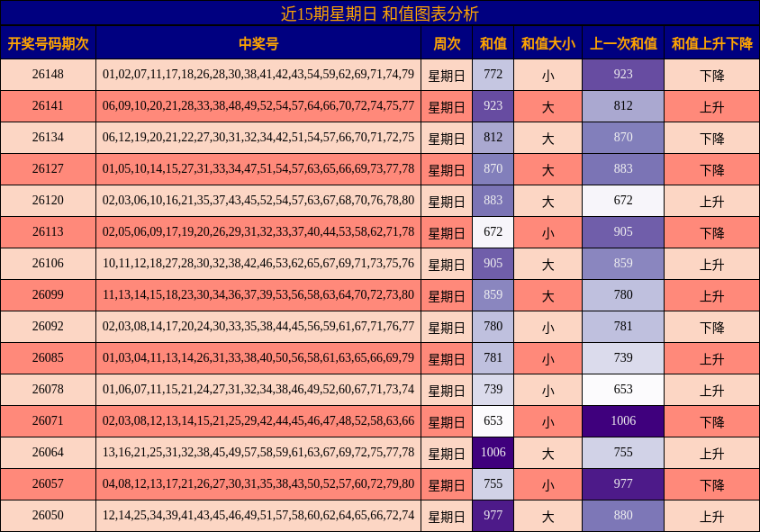This screenshot has height=532, width=760.
Task: Click winning numbers starting 02,03,06,10,16
Action: point(258,201)
